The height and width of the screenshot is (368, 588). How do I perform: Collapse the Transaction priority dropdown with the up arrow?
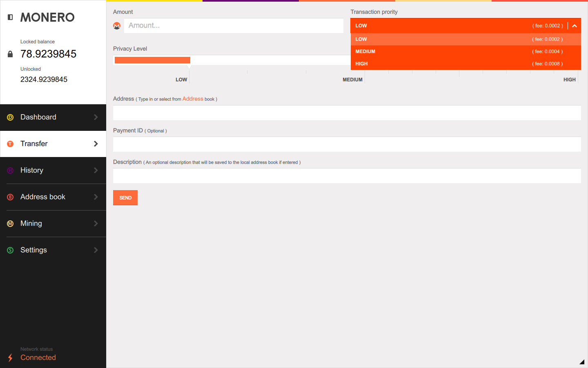point(575,26)
